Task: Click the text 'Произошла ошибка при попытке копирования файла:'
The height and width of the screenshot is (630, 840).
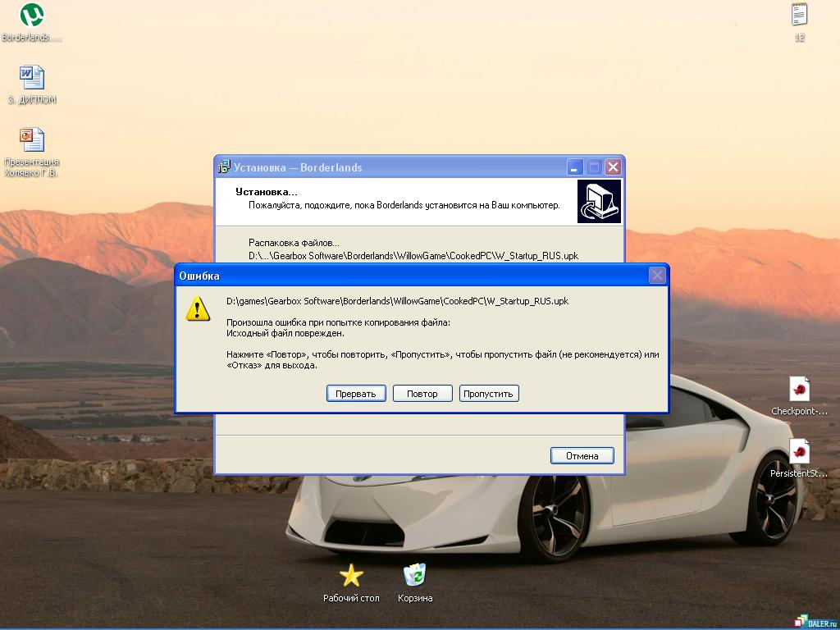Action: (x=338, y=322)
